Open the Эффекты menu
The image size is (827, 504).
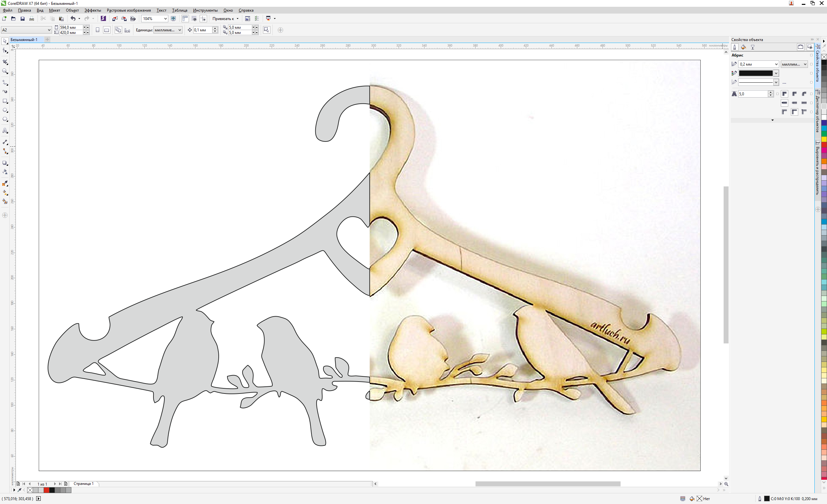93,10
